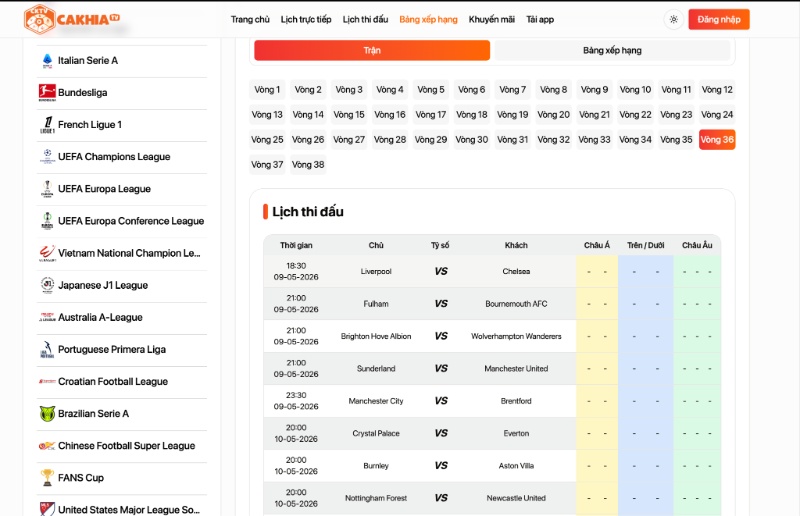Click Bournemouth AFC team name
The width and height of the screenshot is (800, 516).
[516, 304]
